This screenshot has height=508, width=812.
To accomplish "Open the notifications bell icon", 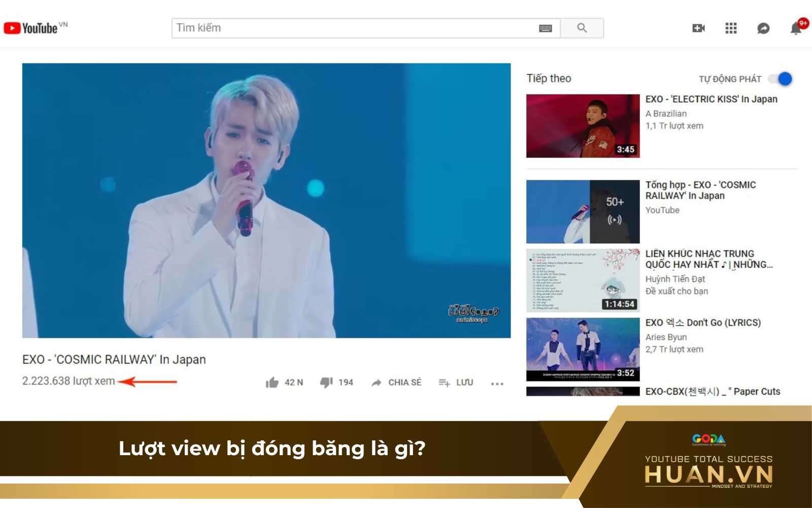I will click(x=796, y=28).
